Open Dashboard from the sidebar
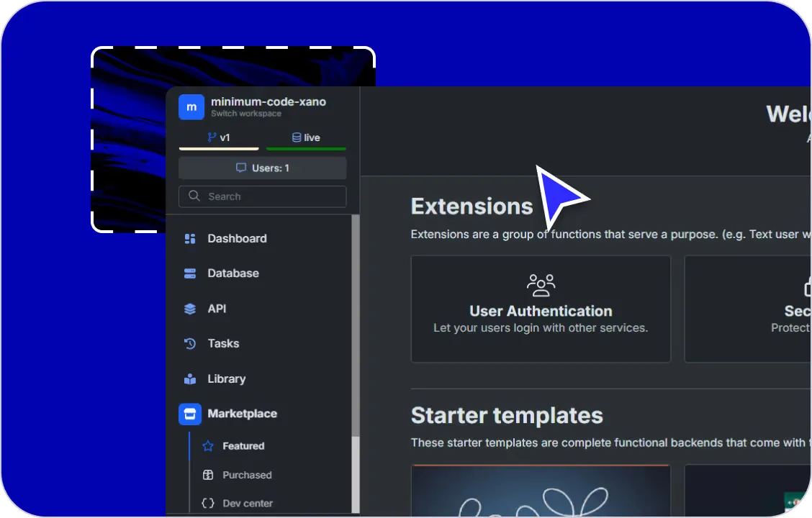This screenshot has width=812, height=518. pyautogui.click(x=237, y=239)
